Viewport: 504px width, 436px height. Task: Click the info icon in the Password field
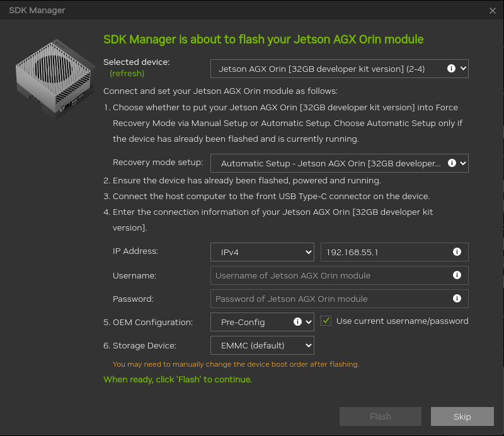[x=457, y=299]
